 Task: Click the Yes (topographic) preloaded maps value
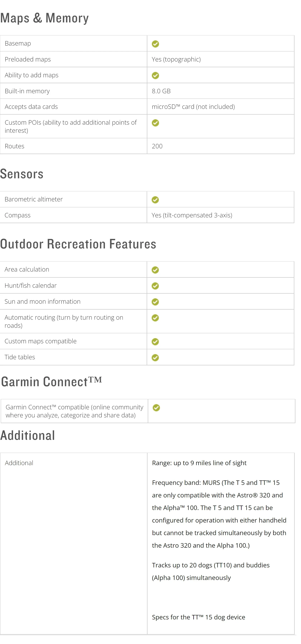tap(176, 59)
